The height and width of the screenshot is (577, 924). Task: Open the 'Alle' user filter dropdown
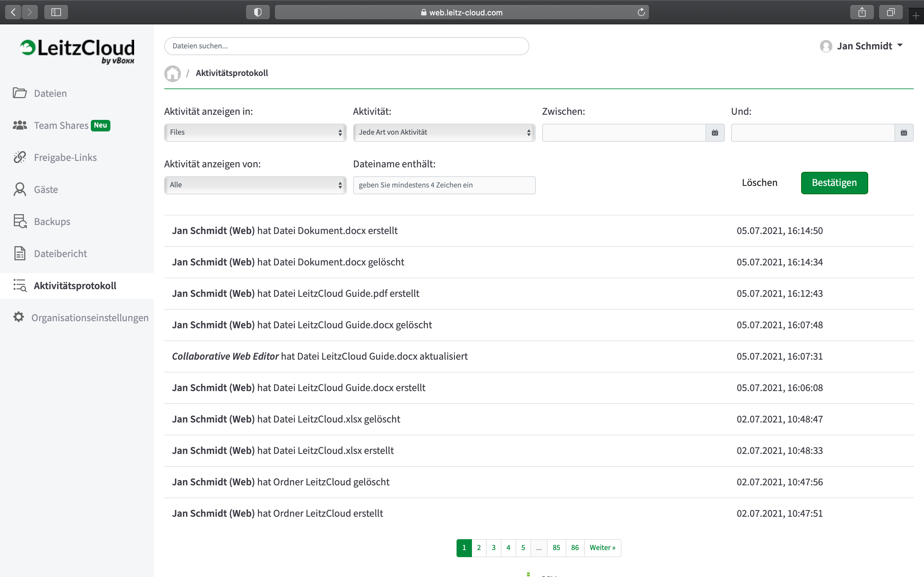coord(255,185)
